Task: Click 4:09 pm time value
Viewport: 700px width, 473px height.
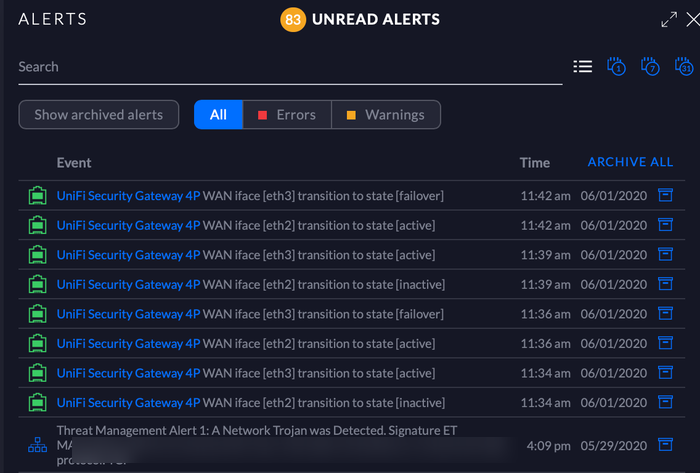Action: [549, 446]
